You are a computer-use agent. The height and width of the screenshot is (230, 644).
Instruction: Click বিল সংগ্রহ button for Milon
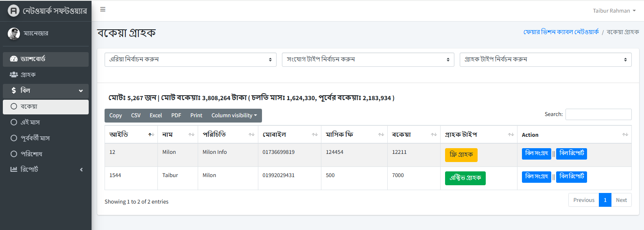coord(536,153)
